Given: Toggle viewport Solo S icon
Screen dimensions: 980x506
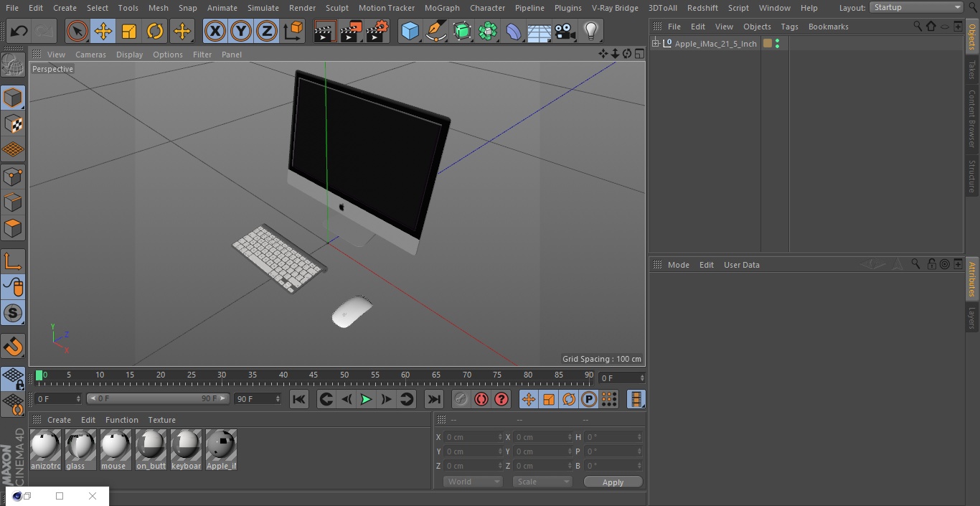Looking at the screenshot, I should [x=13, y=314].
